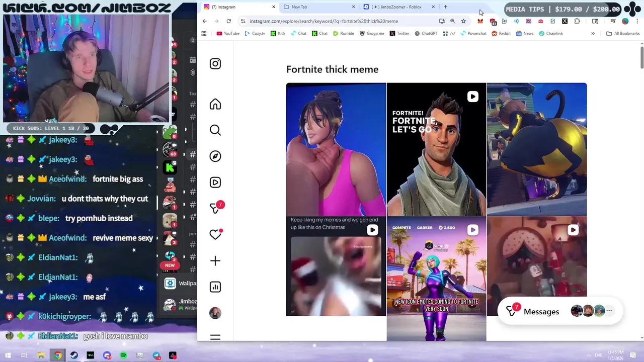Open Messages icon with 7 badge in sidebar
The width and height of the screenshot is (644, 362).
pyautogui.click(x=216, y=208)
